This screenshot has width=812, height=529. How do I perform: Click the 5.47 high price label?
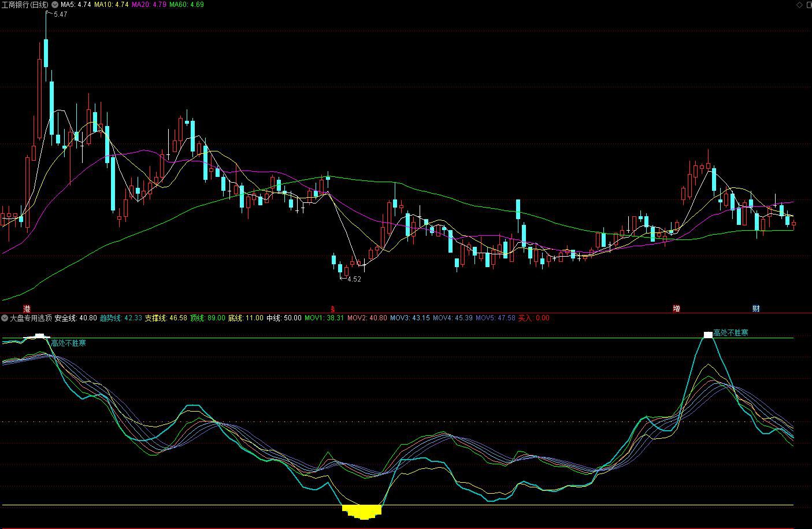pyautogui.click(x=60, y=14)
